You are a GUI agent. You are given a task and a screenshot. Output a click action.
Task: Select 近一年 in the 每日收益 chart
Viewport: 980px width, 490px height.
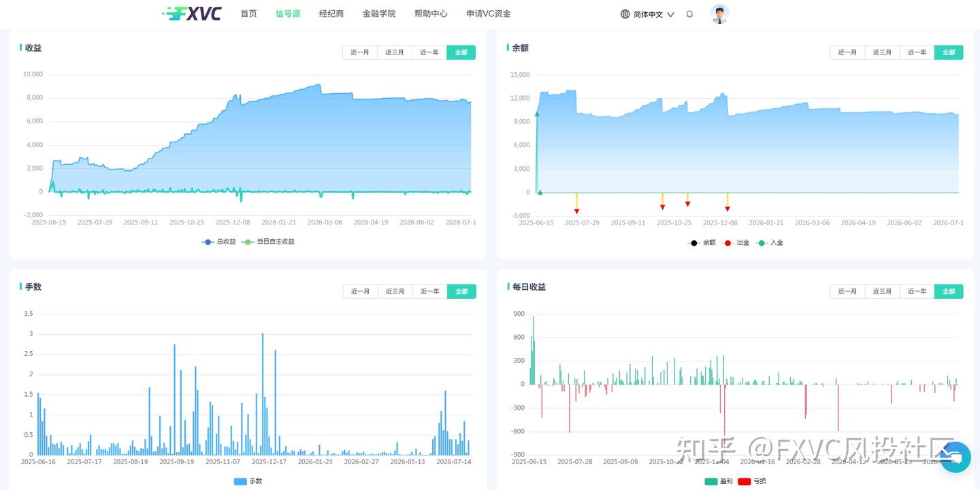pos(917,291)
